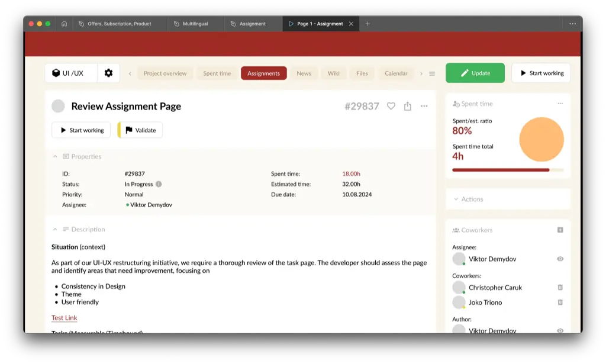
Task: Select the Multilingual browser tab
Action: [195, 24]
